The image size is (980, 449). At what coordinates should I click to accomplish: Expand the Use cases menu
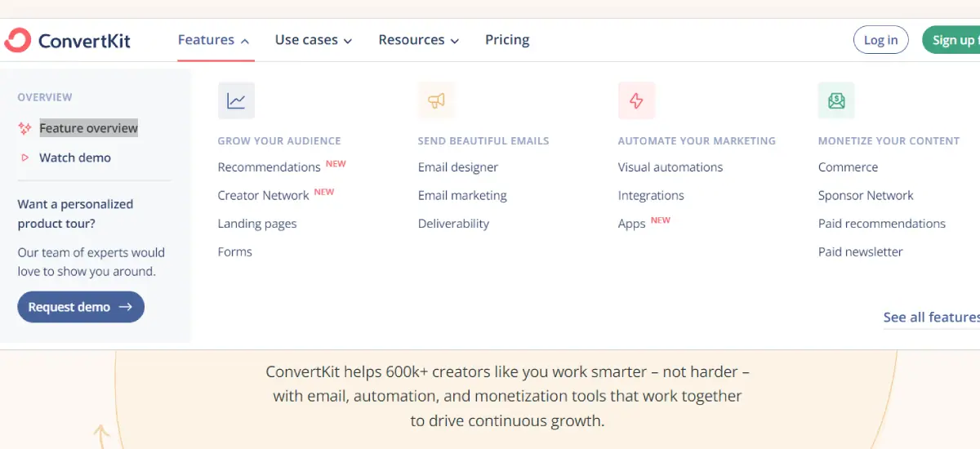point(314,40)
